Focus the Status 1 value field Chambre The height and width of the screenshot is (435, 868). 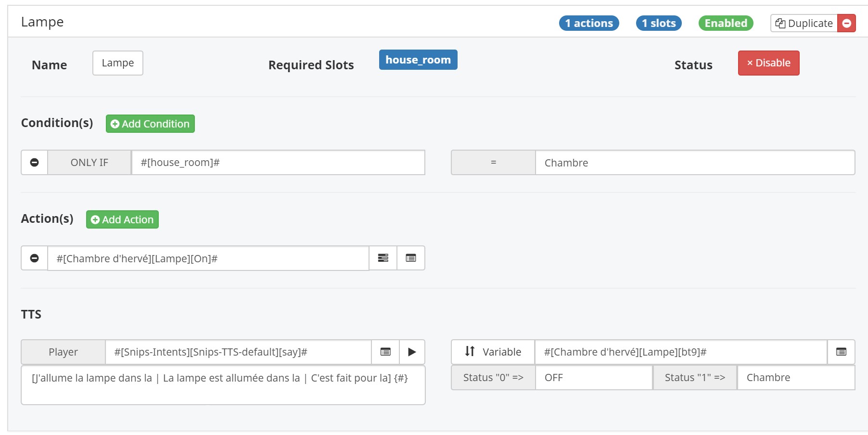796,378
